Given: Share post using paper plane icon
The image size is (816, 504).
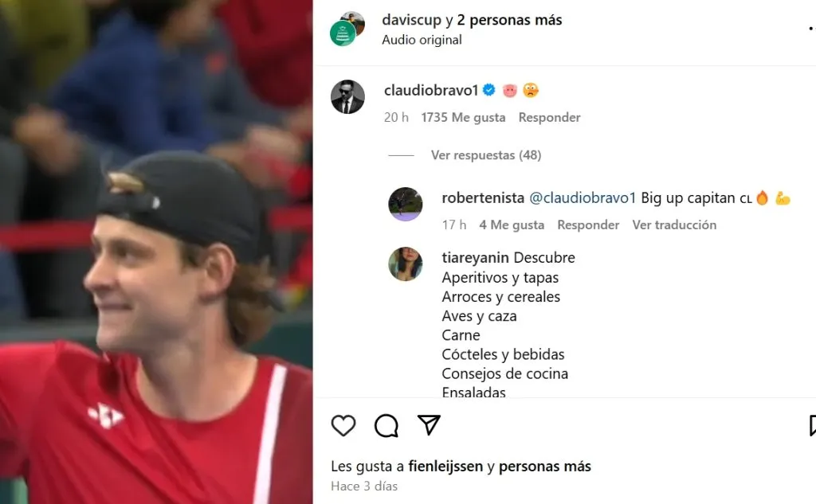Looking at the screenshot, I should (x=429, y=425).
